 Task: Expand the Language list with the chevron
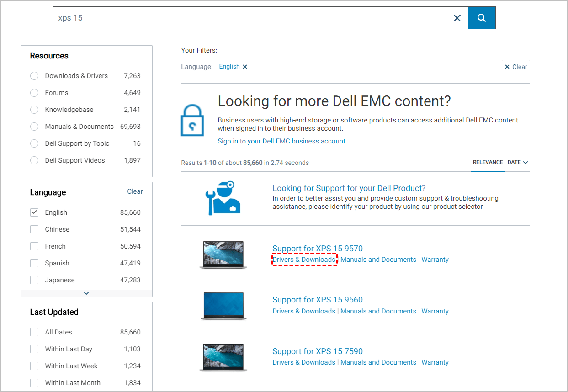[86, 293]
